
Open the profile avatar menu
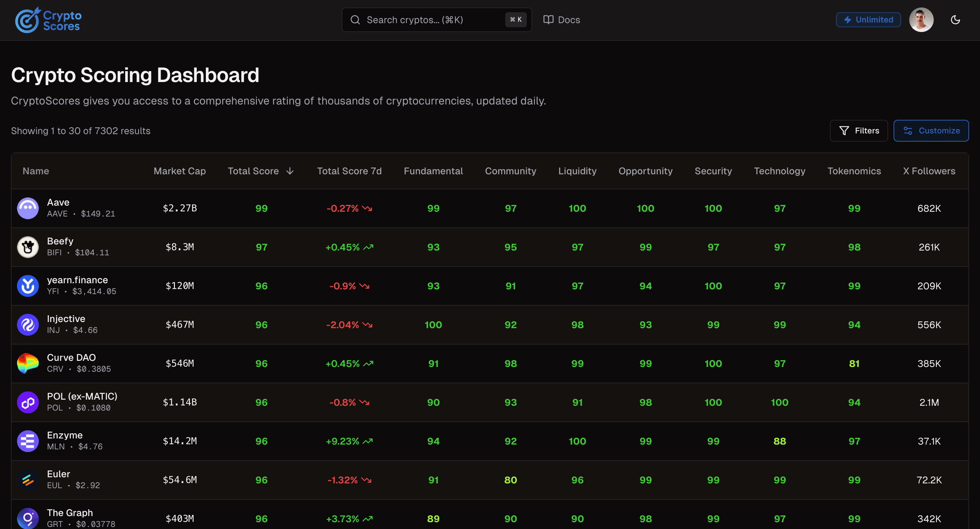(921, 19)
